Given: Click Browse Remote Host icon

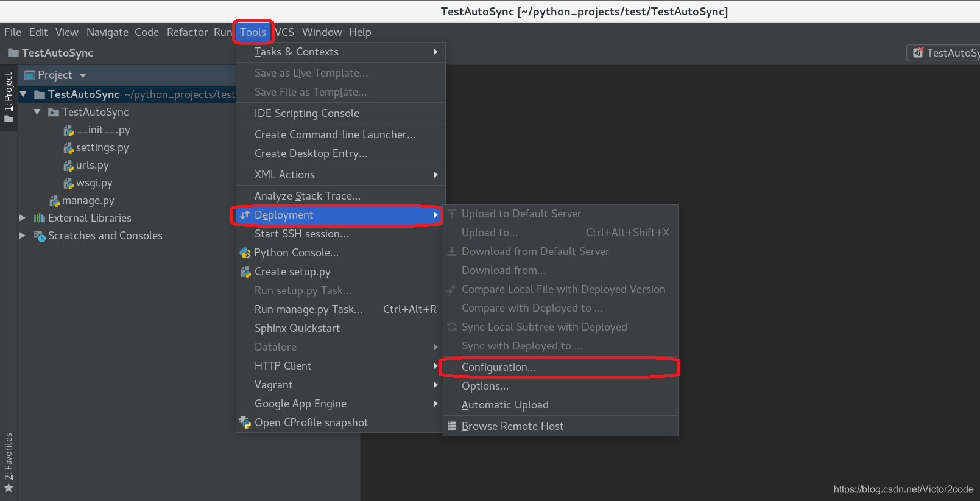Looking at the screenshot, I should (452, 426).
